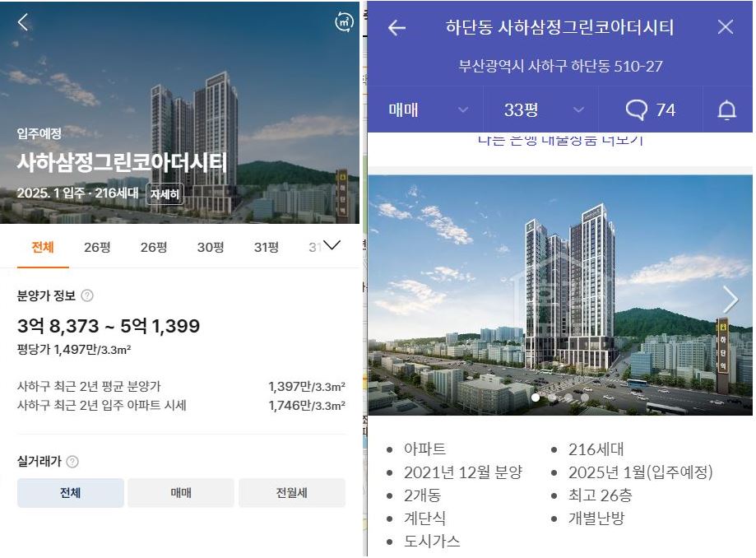Expand the full size tab list chevron
This screenshot has height=558, width=756.
click(x=332, y=245)
